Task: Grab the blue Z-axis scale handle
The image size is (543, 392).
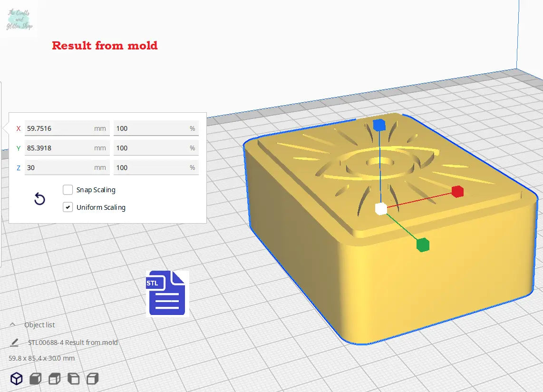Action: [379, 125]
